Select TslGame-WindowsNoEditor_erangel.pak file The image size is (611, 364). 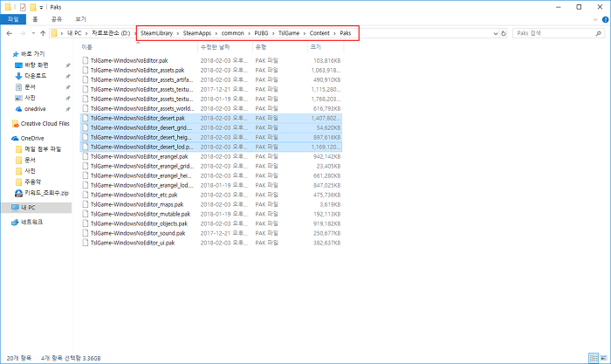[139, 156]
